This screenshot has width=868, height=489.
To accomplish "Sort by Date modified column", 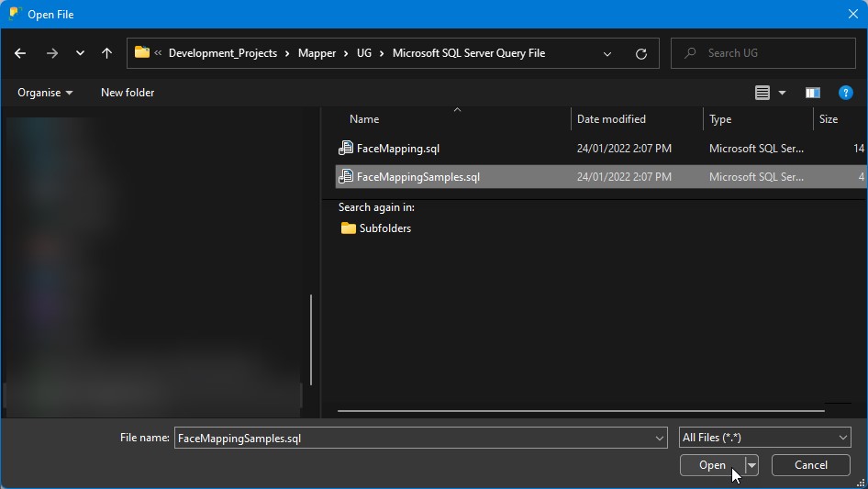I will click(x=611, y=119).
